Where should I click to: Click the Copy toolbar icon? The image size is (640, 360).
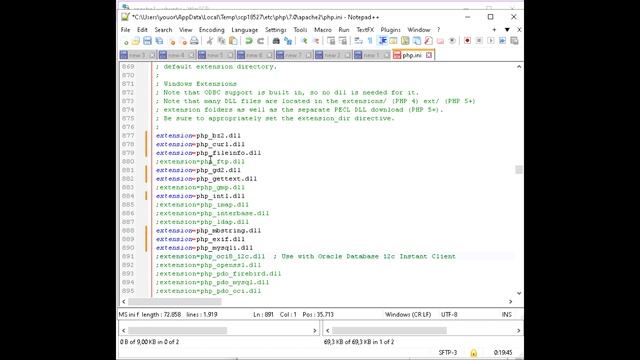[222, 41]
